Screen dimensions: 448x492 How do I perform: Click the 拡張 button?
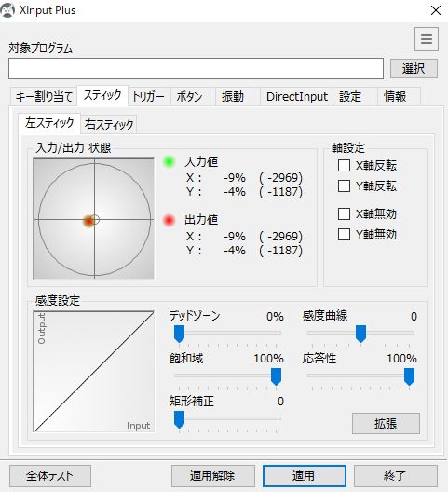tap(386, 424)
